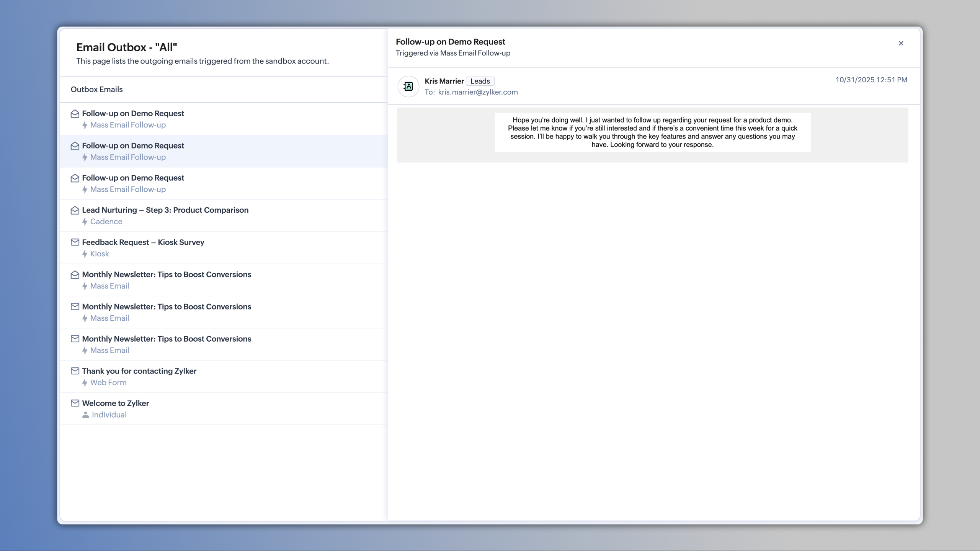Close the email detail panel
Viewport: 980px width, 551px height.
(x=901, y=43)
